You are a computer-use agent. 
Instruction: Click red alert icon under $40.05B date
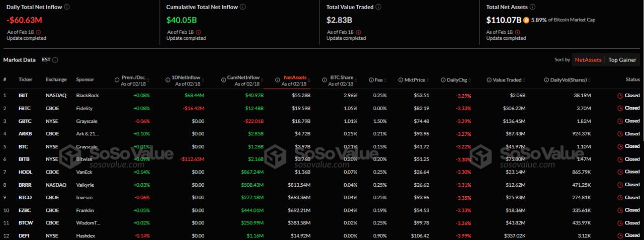click(198, 32)
